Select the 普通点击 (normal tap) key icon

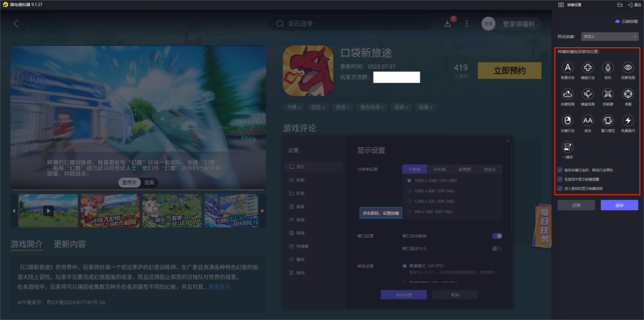click(x=568, y=68)
